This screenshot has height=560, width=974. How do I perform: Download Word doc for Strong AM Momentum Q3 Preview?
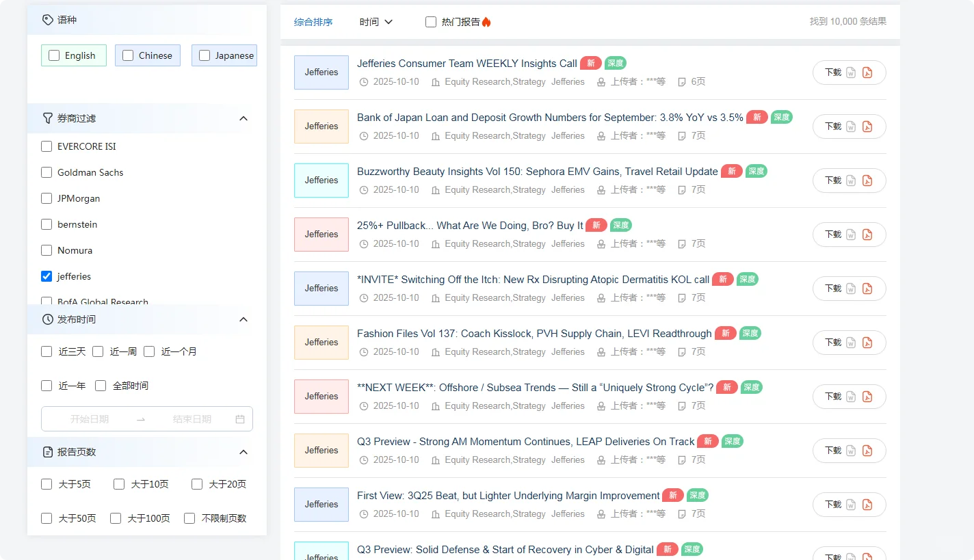tap(851, 451)
